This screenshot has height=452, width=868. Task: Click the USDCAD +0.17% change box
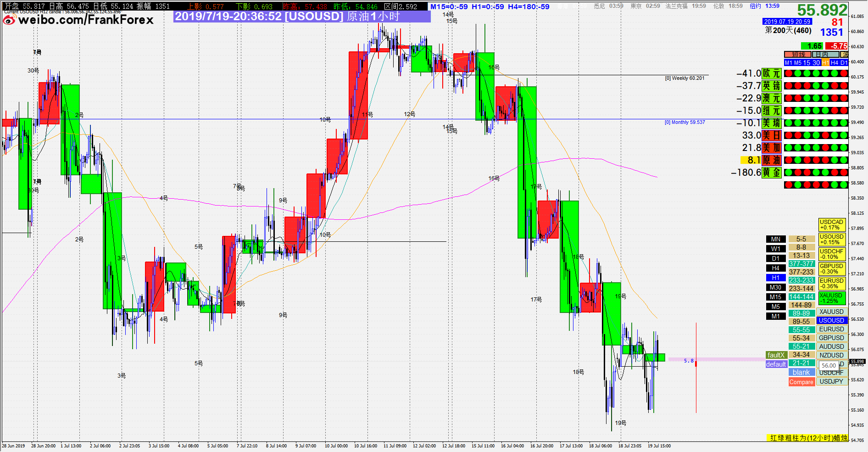[x=832, y=225]
